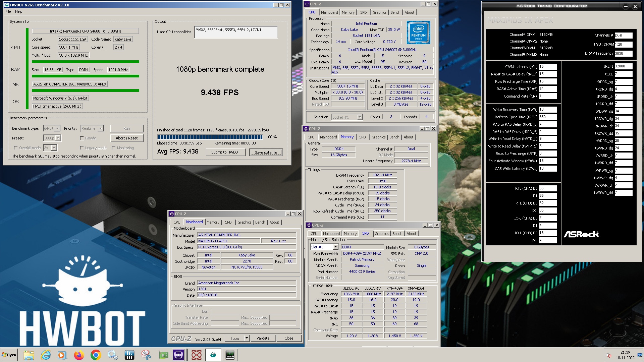
Task: Click the benchmark progress bar at 100 %
Action: [x=210, y=137]
